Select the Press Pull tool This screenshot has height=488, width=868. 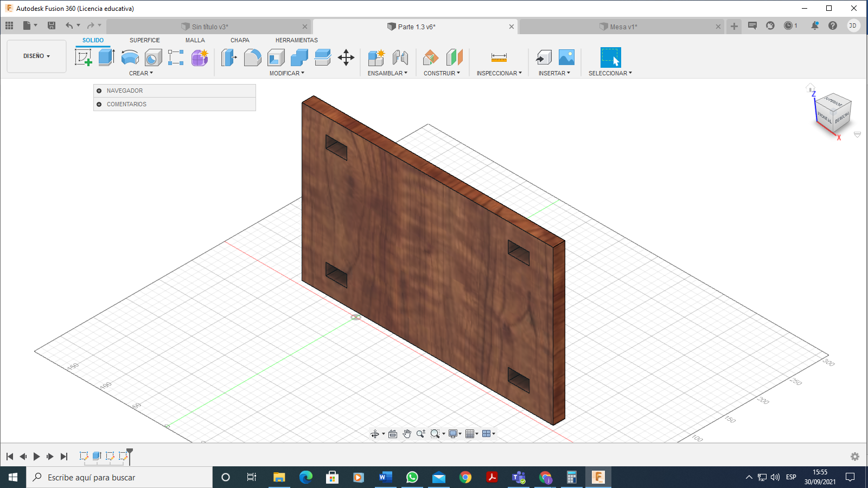tap(229, 57)
